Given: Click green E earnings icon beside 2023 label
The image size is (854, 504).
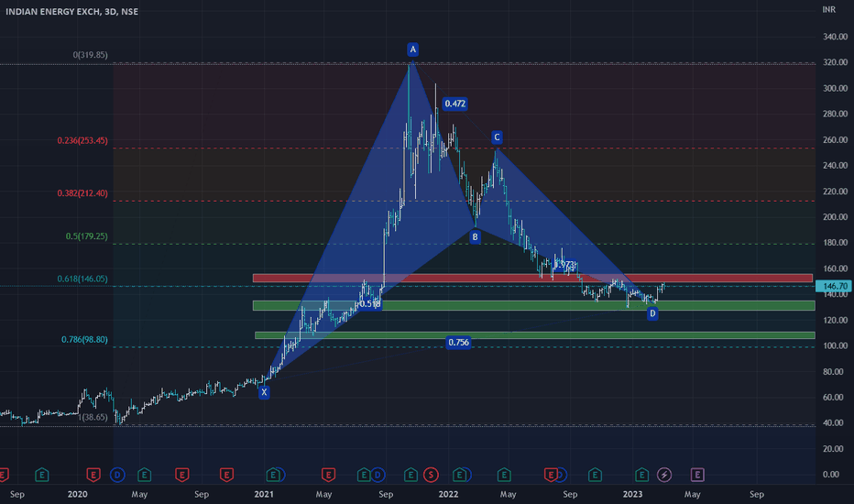Looking at the screenshot, I should coord(641,475).
